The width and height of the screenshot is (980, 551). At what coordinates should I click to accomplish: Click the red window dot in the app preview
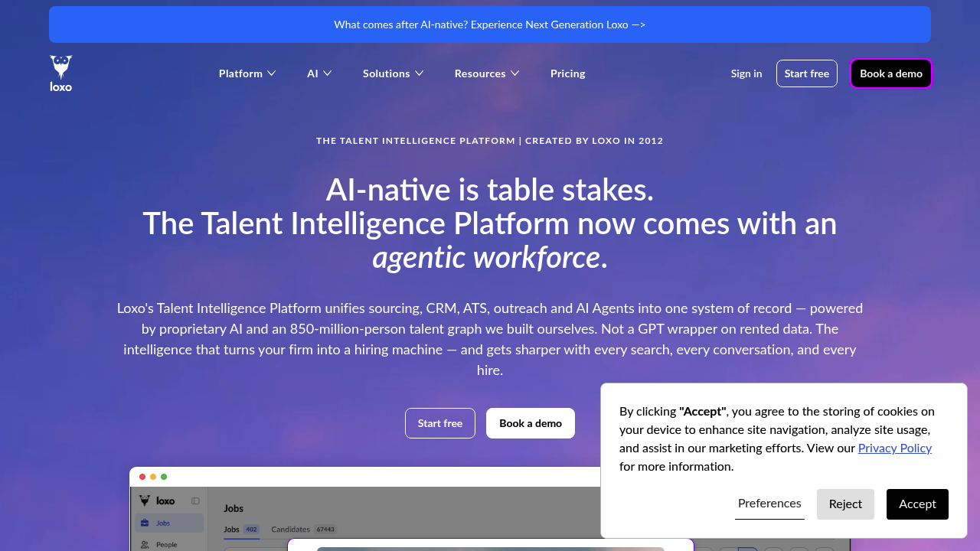(142, 477)
